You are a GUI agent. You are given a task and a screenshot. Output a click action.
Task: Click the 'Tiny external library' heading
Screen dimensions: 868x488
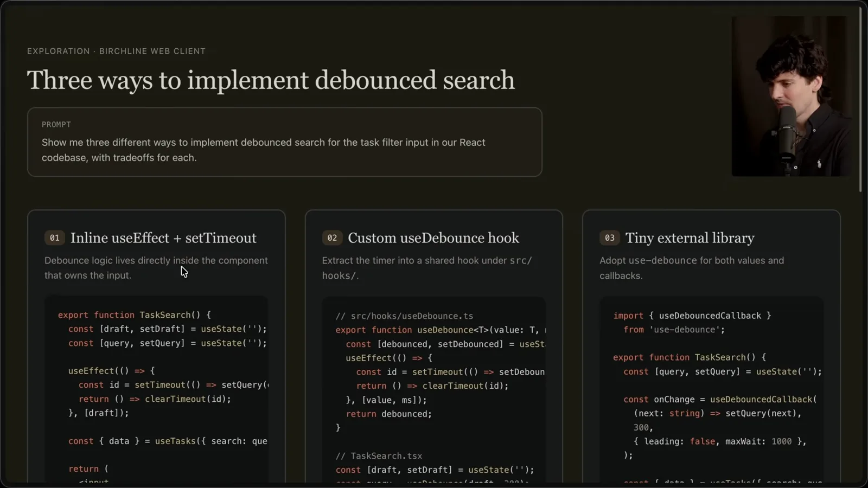click(x=690, y=238)
